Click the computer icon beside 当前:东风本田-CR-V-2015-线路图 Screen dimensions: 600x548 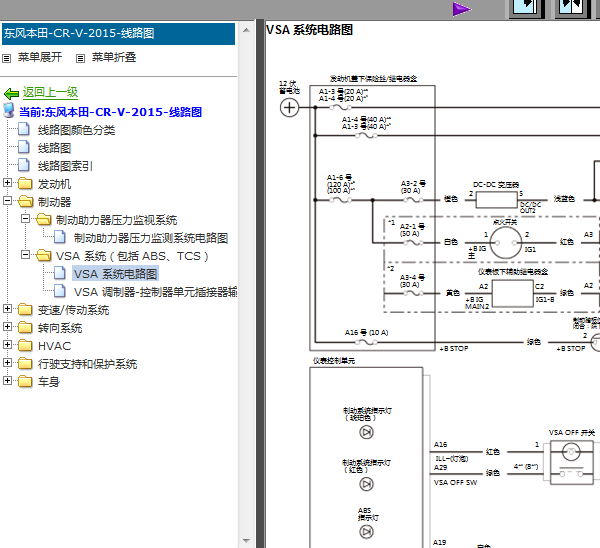pyautogui.click(x=9, y=110)
